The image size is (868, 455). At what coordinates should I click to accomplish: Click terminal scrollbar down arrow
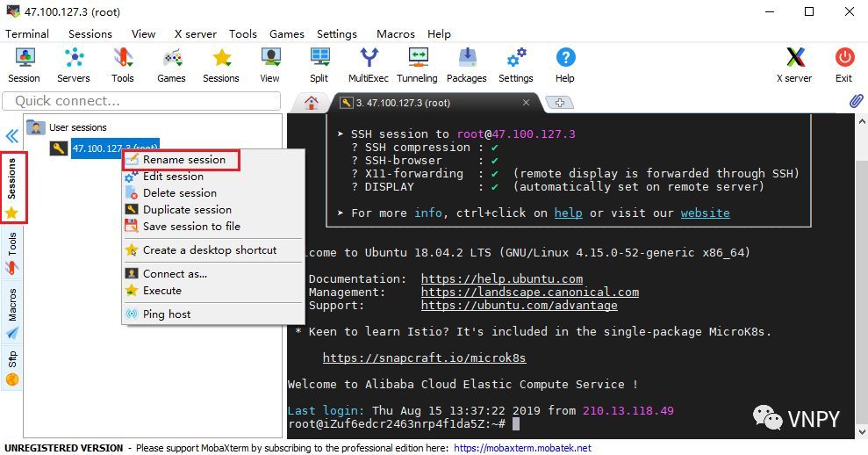[x=862, y=432]
